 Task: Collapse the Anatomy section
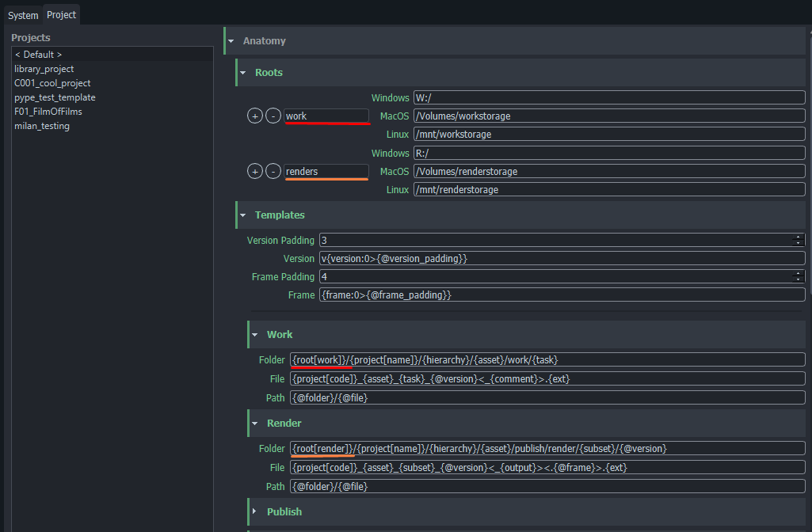click(231, 41)
